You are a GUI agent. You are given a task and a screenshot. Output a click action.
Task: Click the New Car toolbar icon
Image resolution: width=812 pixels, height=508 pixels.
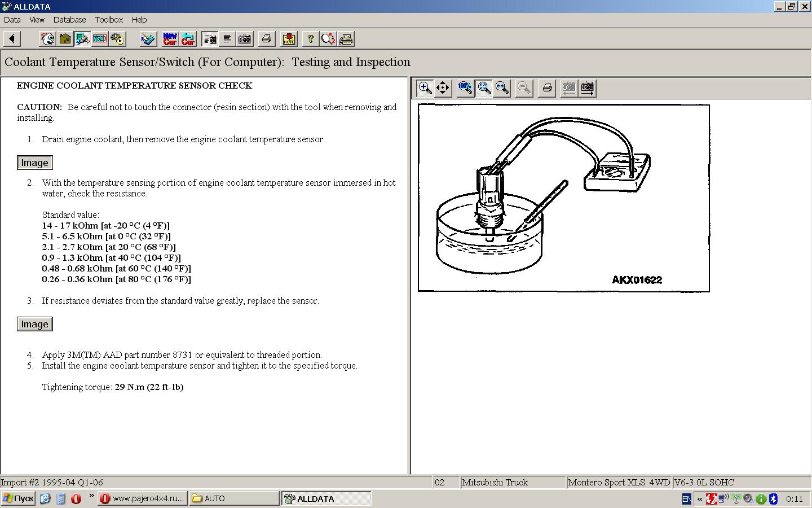point(170,39)
